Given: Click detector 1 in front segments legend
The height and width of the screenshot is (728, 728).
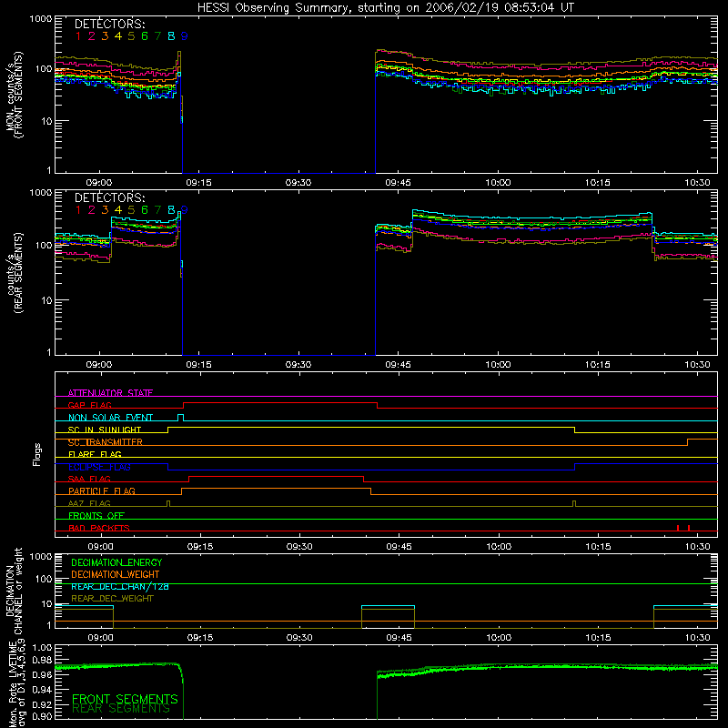Looking at the screenshot, I should pos(78,36).
